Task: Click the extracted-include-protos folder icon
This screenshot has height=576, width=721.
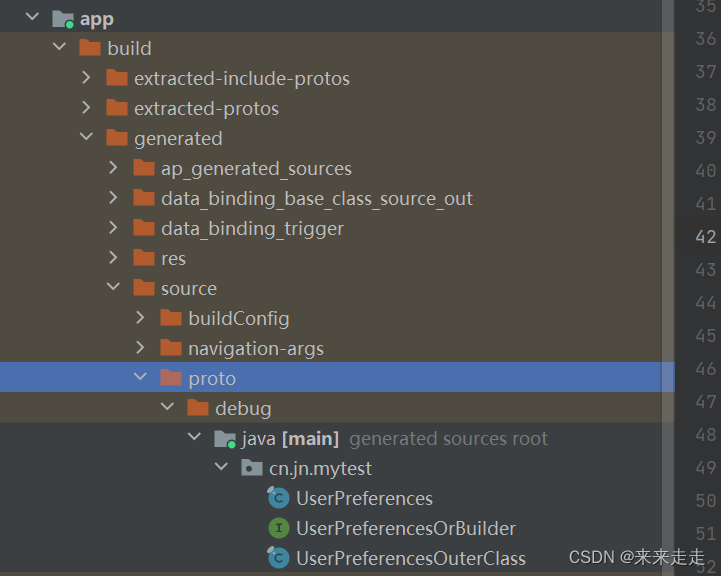Action: [117, 77]
